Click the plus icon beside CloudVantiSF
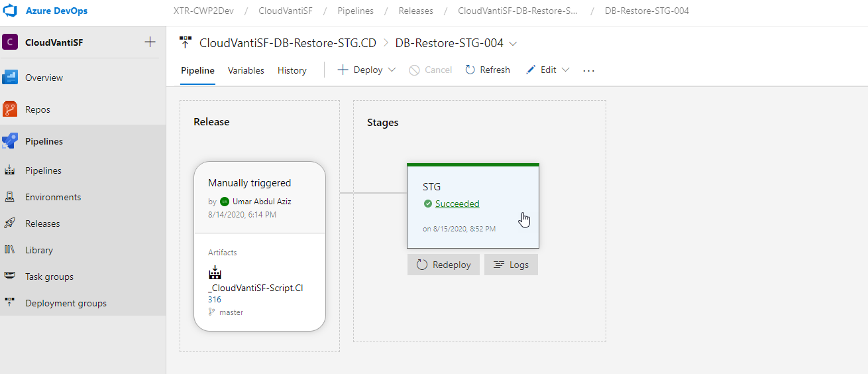The image size is (868, 374). pos(150,42)
